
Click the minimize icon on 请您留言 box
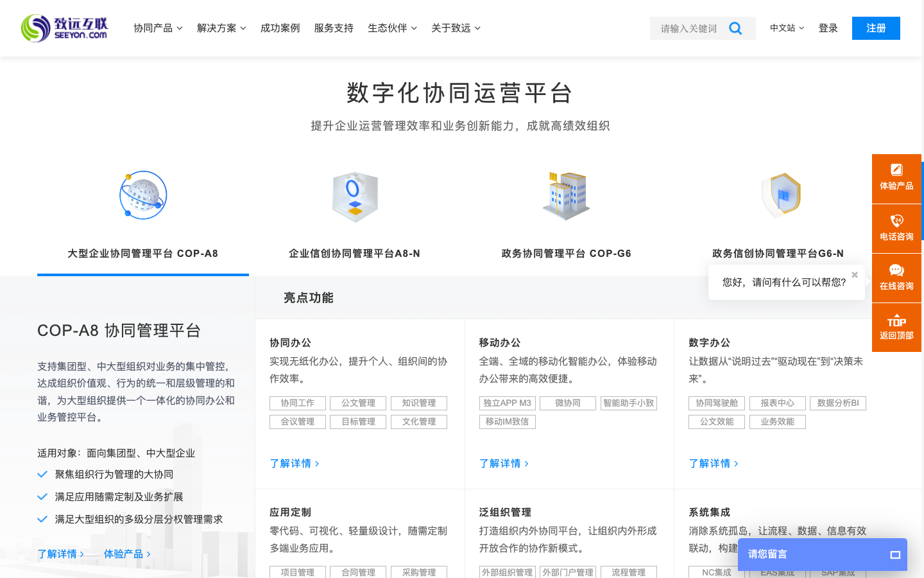pyautogui.click(x=894, y=555)
